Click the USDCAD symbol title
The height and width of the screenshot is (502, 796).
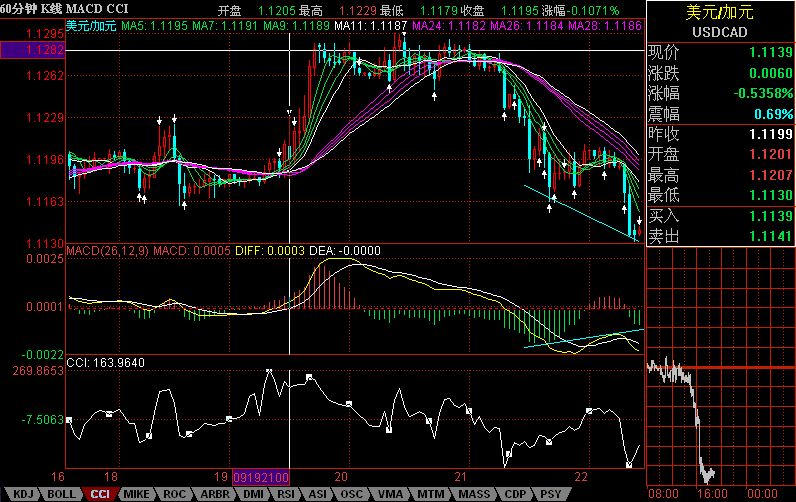(x=720, y=32)
